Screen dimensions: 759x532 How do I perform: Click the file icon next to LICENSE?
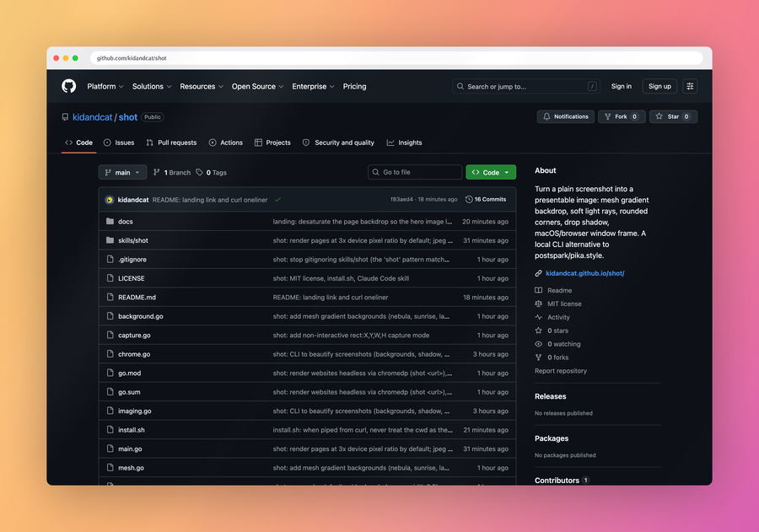click(110, 278)
